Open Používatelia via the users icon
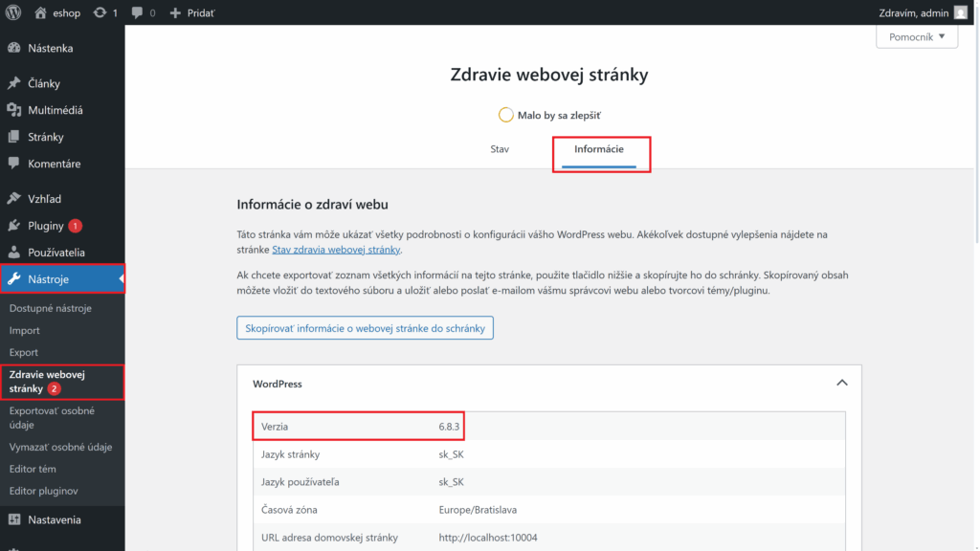 (x=15, y=252)
